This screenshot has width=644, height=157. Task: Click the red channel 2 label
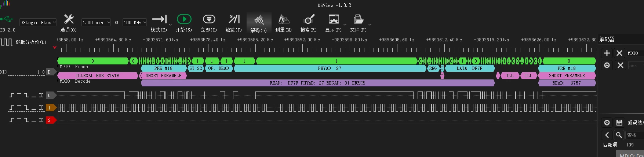51,120
